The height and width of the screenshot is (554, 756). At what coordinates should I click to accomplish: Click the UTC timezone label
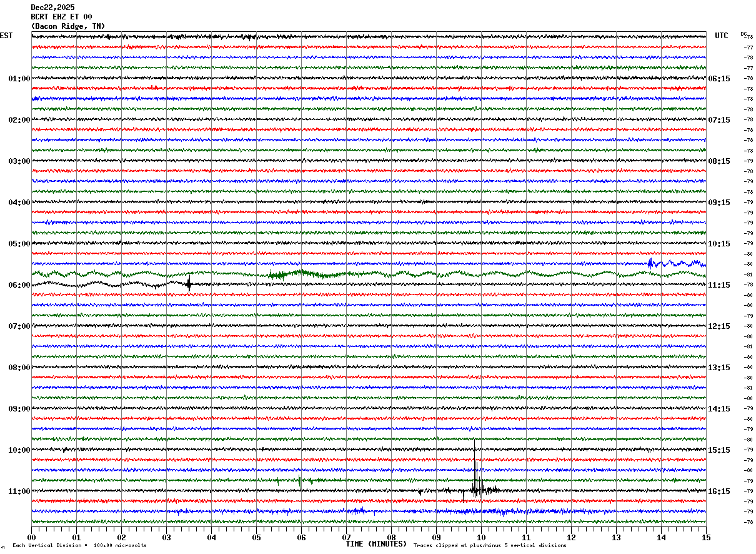point(722,36)
